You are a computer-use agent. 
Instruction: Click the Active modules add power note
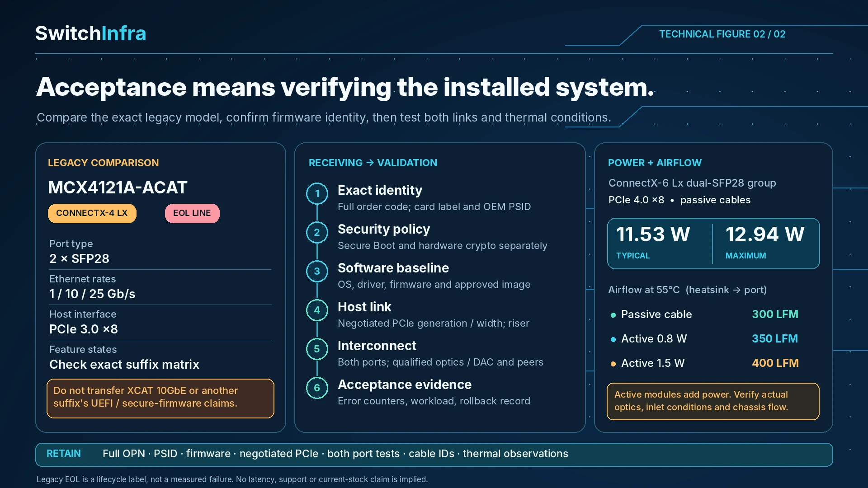(713, 401)
